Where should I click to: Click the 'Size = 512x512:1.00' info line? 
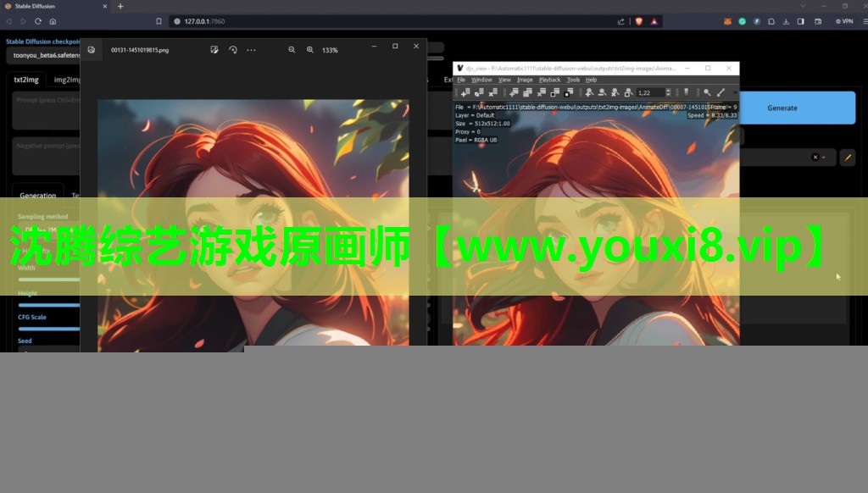click(x=482, y=124)
